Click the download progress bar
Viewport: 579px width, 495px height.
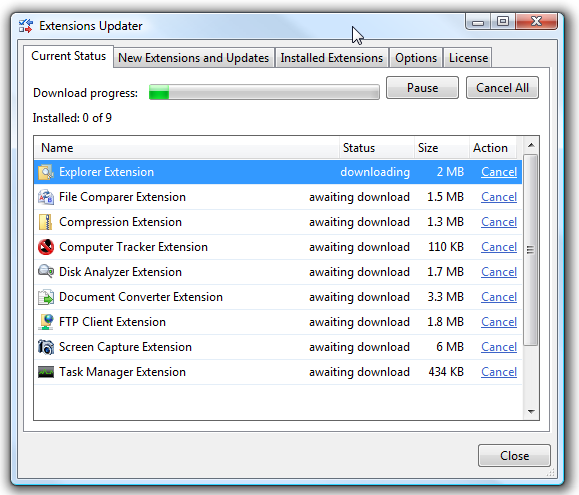(x=264, y=92)
